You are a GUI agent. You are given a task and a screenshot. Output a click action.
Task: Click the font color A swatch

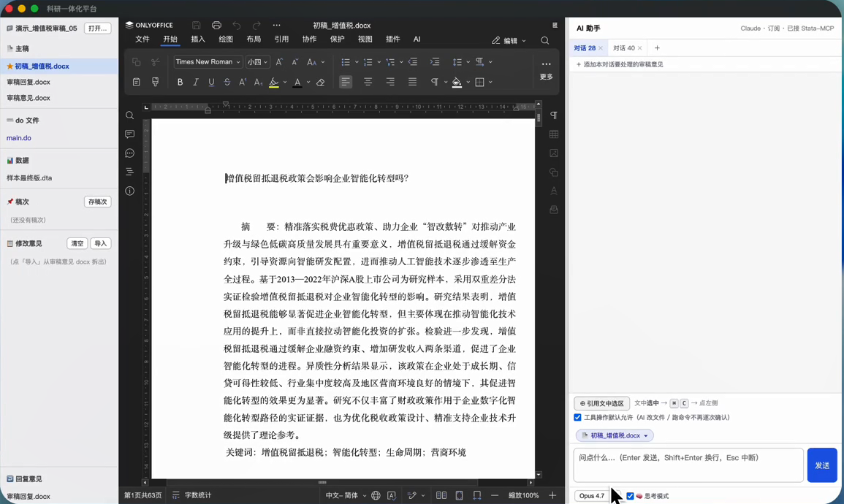coord(297,83)
